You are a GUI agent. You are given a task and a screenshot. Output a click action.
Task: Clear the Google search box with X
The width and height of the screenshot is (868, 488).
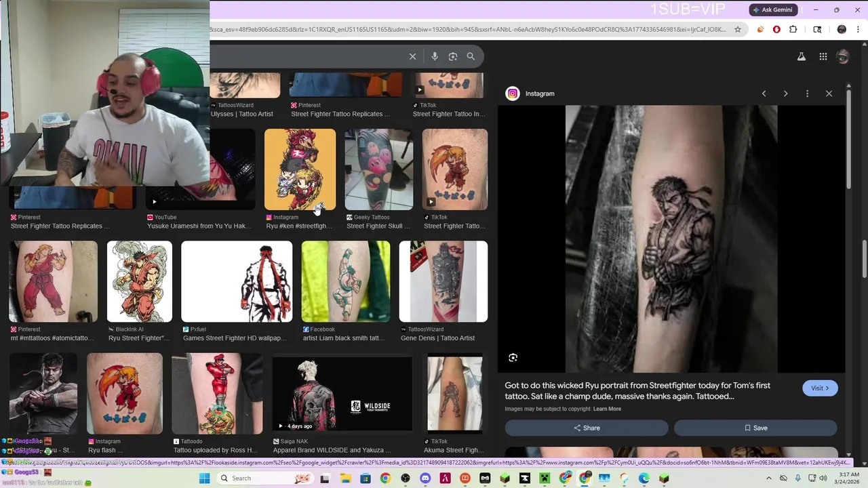(x=412, y=56)
